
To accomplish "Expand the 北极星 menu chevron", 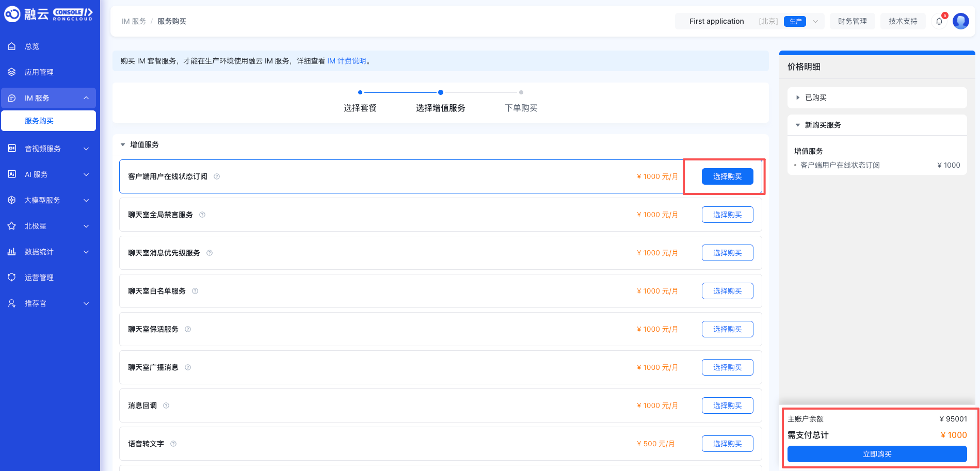I will (x=86, y=226).
